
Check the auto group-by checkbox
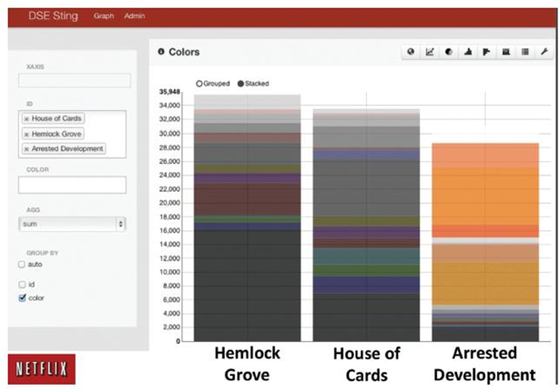coord(22,265)
